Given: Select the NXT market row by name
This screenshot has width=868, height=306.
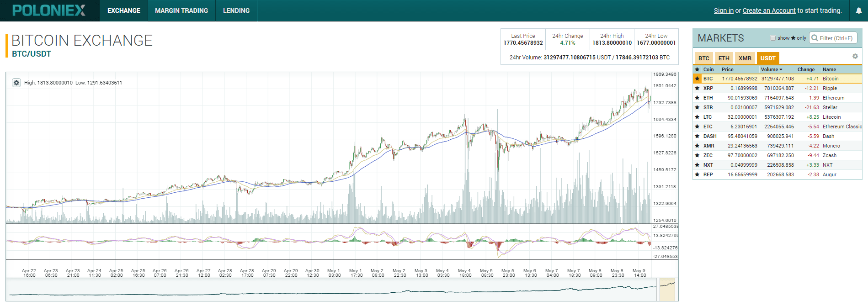Looking at the screenshot, I should pyautogui.click(x=827, y=165).
